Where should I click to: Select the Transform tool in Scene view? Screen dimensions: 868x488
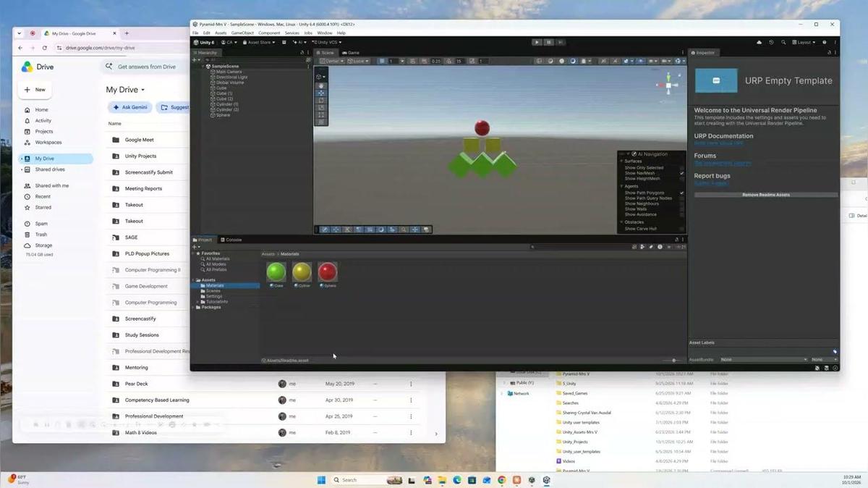point(321,122)
